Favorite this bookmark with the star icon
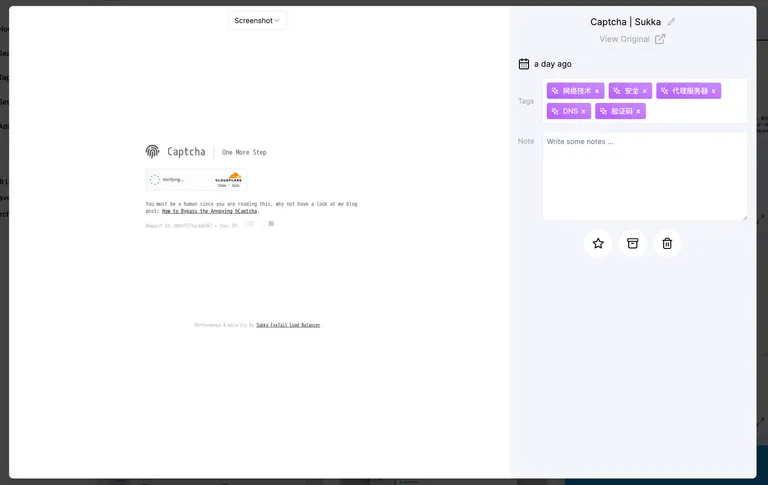 598,243
